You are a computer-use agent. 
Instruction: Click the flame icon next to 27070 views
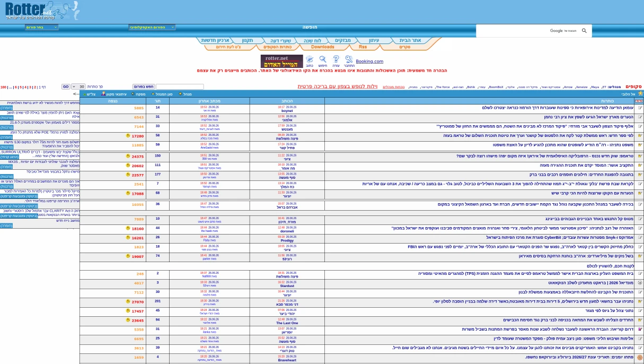[128, 301]
